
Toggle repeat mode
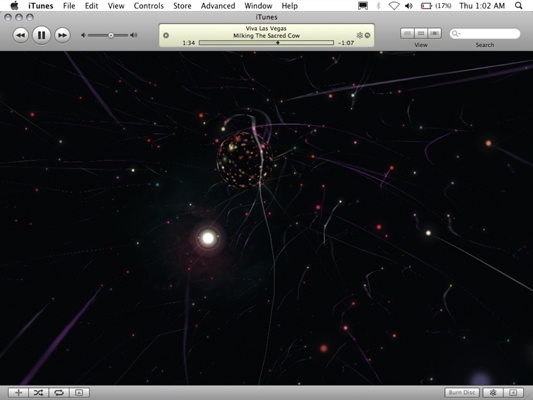(x=59, y=393)
